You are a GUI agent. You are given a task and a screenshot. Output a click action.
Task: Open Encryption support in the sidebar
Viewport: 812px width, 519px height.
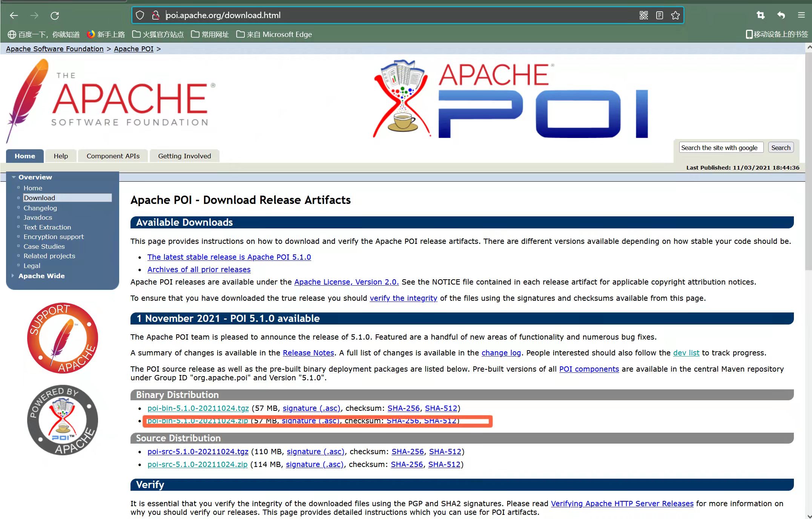point(54,237)
